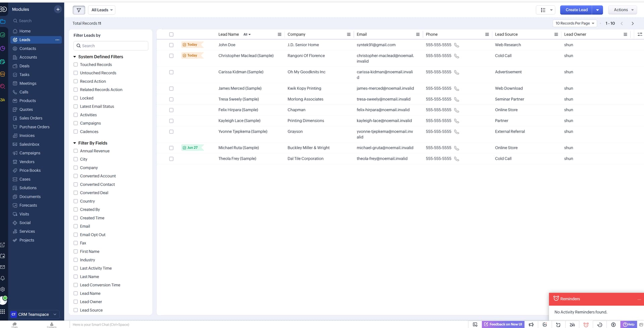Check Untouched Records filter
This screenshot has width=644, height=328.
coord(75,73)
